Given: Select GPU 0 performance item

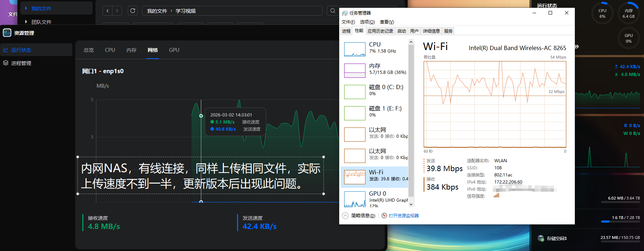Looking at the screenshot, I should (x=374, y=198).
